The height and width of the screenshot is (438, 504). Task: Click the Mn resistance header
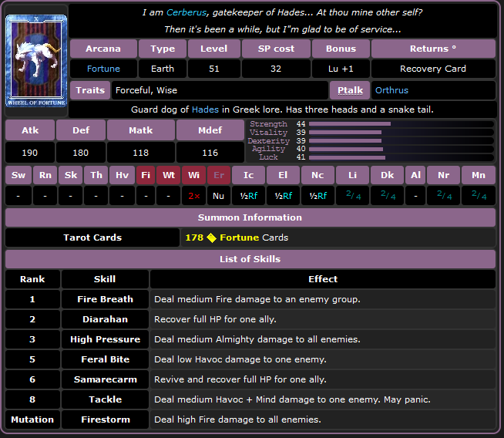(x=479, y=175)
